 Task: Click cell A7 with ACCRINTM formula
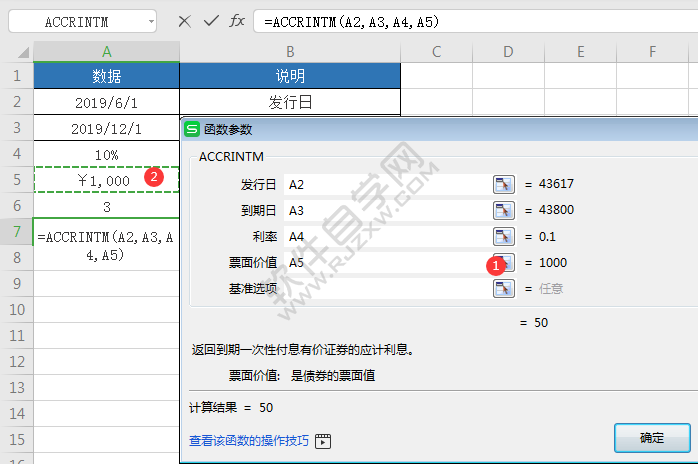tap(106, 244)
